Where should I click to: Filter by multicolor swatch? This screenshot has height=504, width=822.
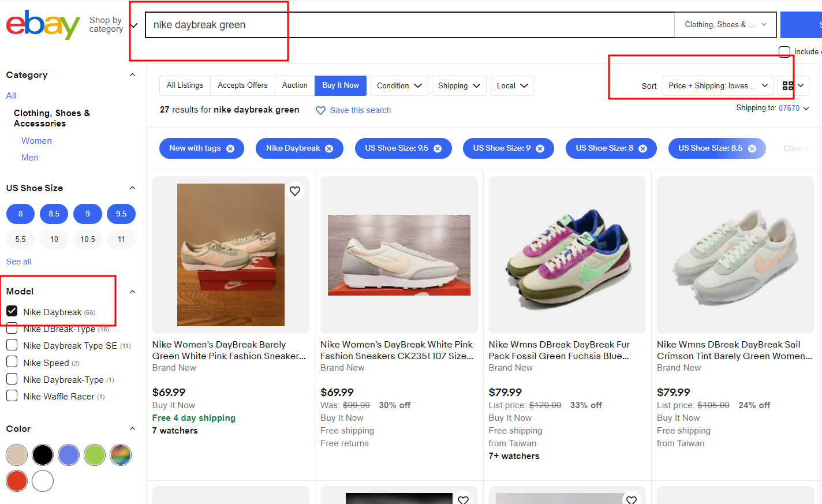pos(121,455)
